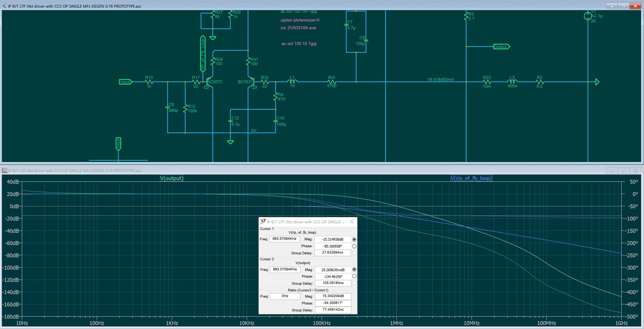
Task: Click the .option plotwinsize=0 directive
Action: [x=300, y=20]
